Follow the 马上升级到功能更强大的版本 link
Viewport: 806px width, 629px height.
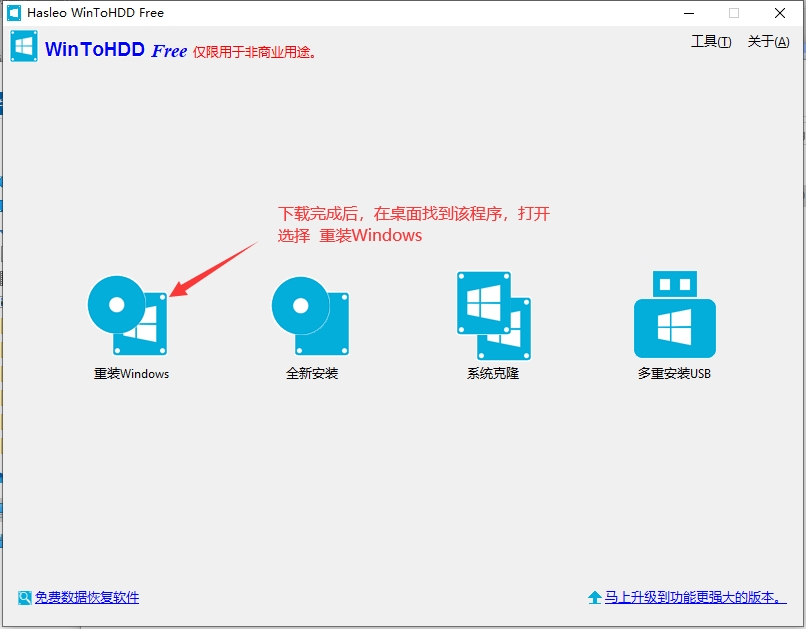(x=695, y=597)
